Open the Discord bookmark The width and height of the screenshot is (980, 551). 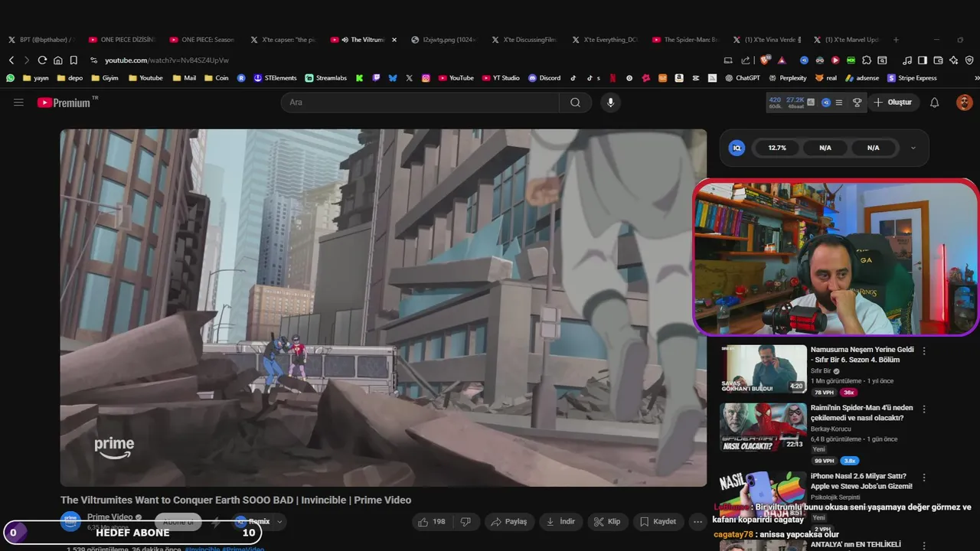coord(544,78)
